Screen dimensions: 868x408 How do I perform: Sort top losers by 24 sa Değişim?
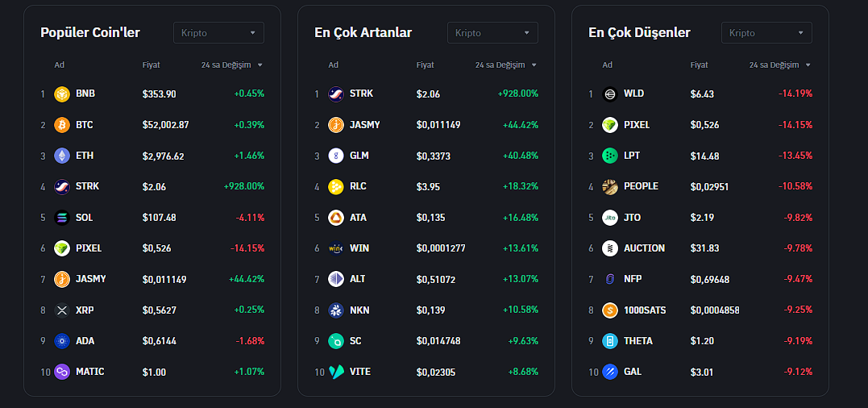(x=779, y=65)
